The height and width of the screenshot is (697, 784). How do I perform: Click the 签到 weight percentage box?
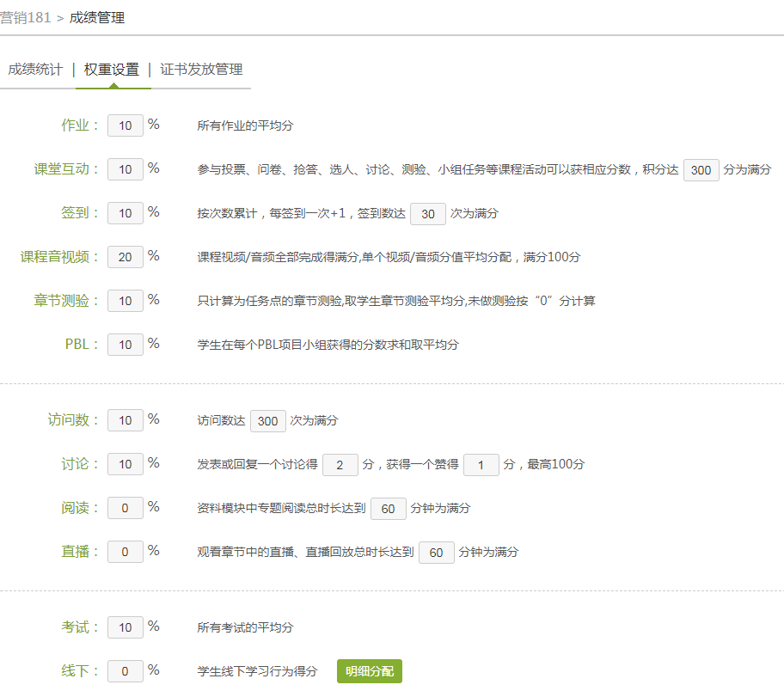point(126,213)
